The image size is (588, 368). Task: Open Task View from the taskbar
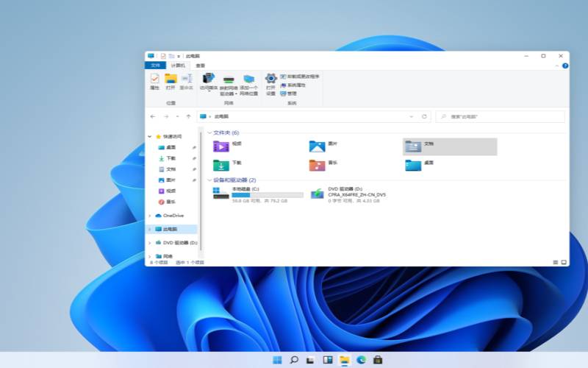tap(310, 360)
